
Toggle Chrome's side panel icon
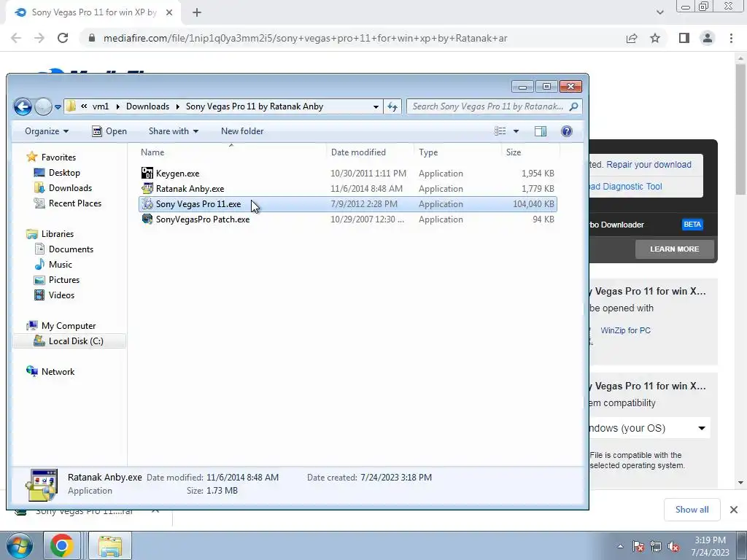pyautogui.click(x=684, y=38)
